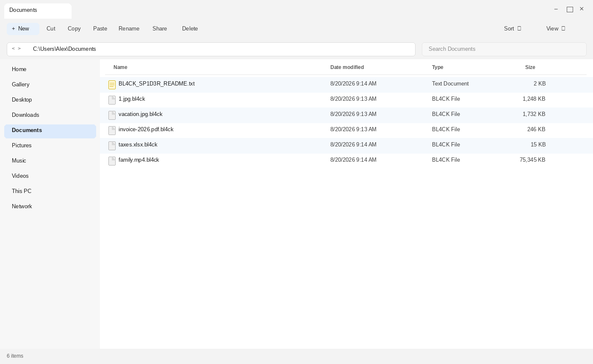Open the View dropdown menu
593x364 pixels.
click(556, 28)
